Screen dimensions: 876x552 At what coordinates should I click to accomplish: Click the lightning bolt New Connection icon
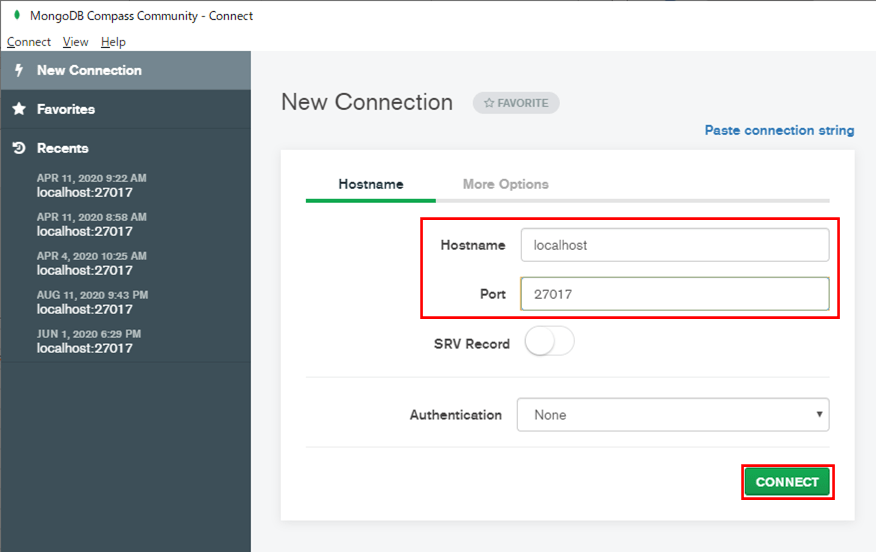click(x=18, y=70)
